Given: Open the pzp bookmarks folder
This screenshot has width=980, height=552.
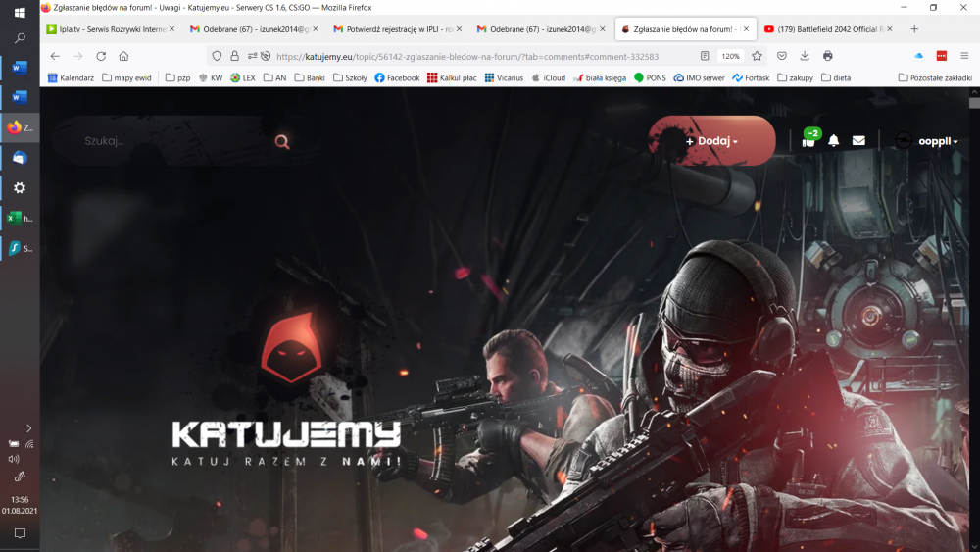Looking at the screenshot, I should [x=178, y=77].
